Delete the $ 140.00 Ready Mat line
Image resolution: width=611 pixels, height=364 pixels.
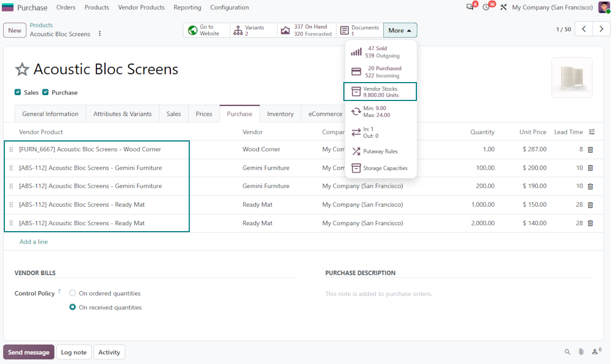(x=590, y=223)
